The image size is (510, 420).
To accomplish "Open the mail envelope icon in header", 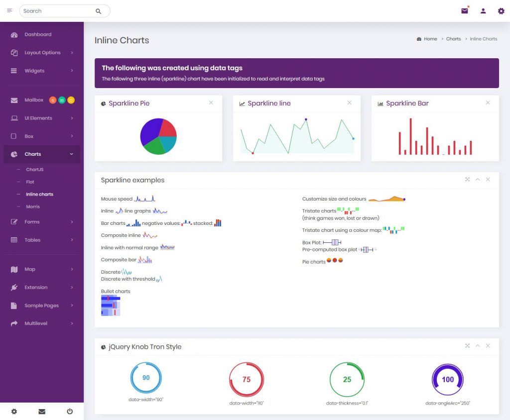I will (x=465, y=11).
